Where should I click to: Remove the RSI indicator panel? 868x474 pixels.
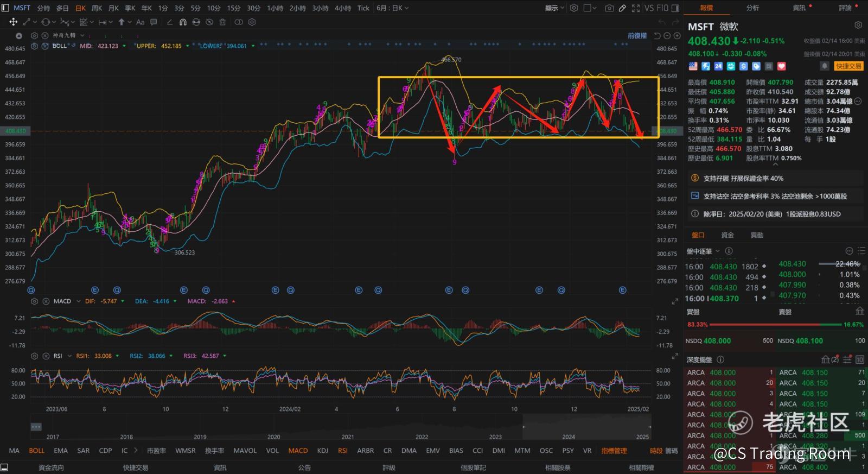(46, 356)
